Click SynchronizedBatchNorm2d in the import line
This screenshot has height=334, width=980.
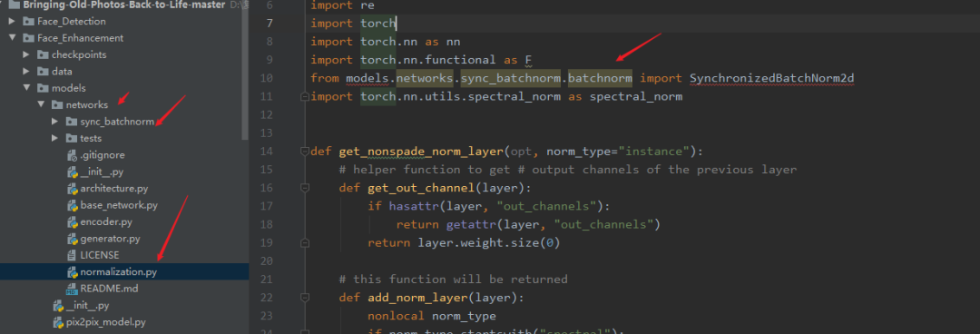[x=772, y=79]
